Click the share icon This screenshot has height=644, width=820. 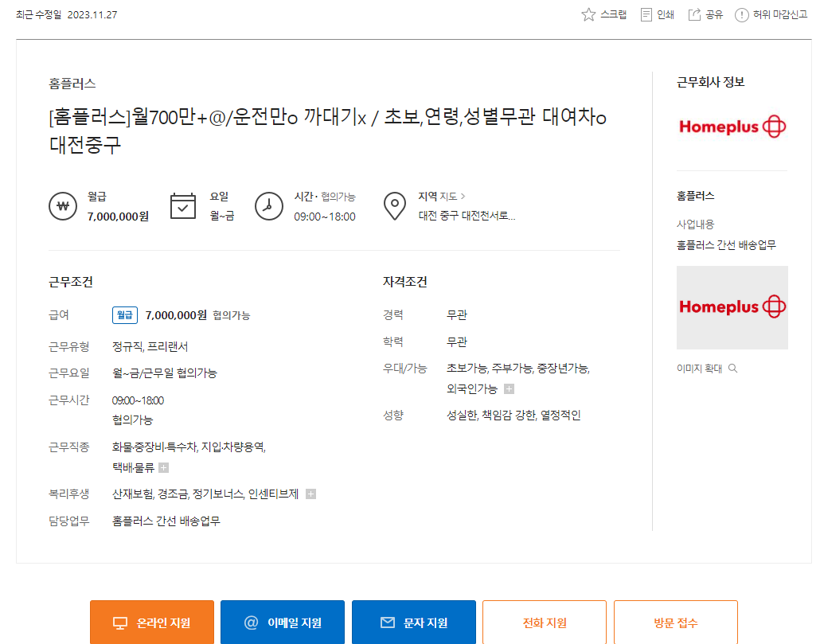point(694,14)
